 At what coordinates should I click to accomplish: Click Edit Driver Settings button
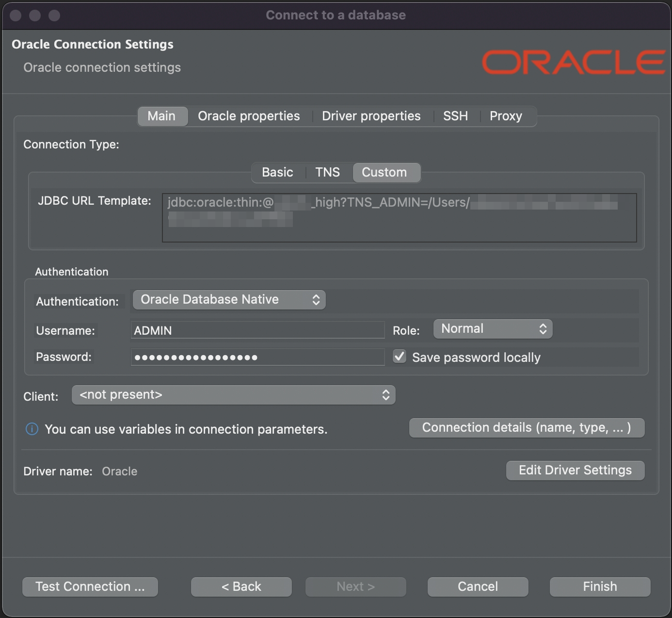point(575,471)
